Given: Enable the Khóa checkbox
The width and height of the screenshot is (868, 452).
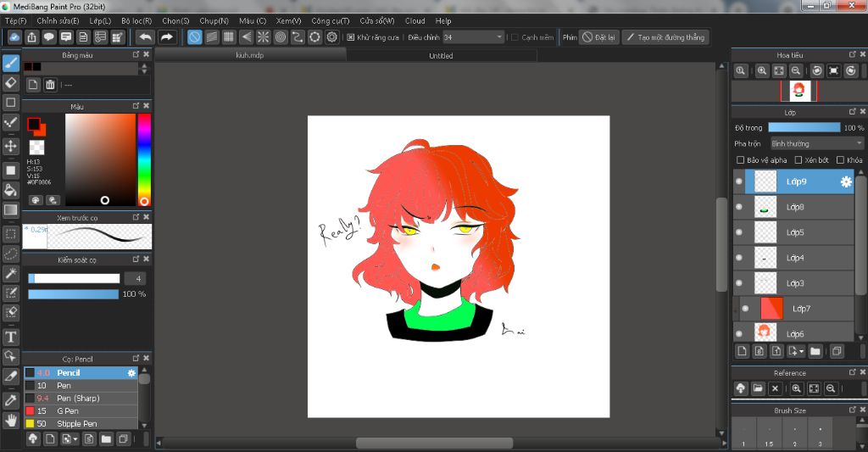Looking at the screenshot, I should click(x=840, y=160).
